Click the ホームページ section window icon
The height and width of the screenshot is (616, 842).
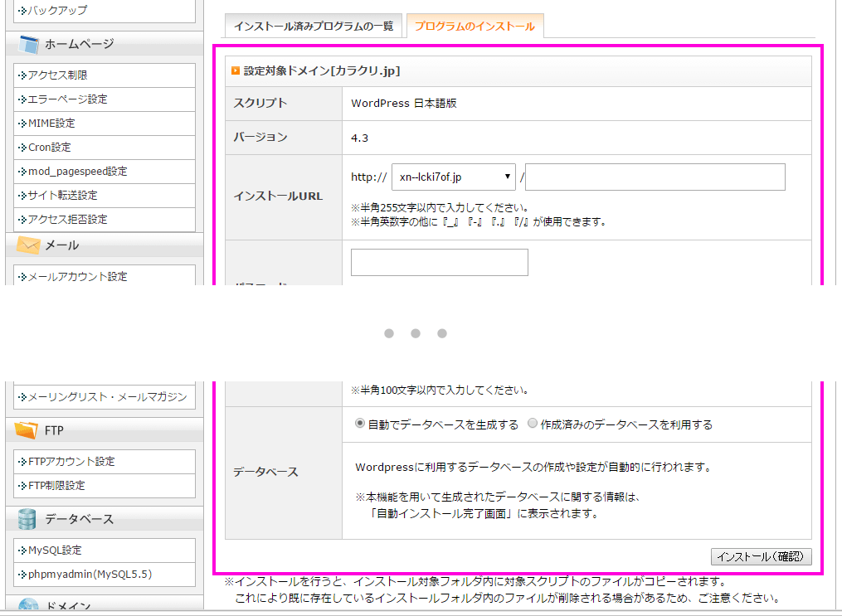click(x=28, y=44)
